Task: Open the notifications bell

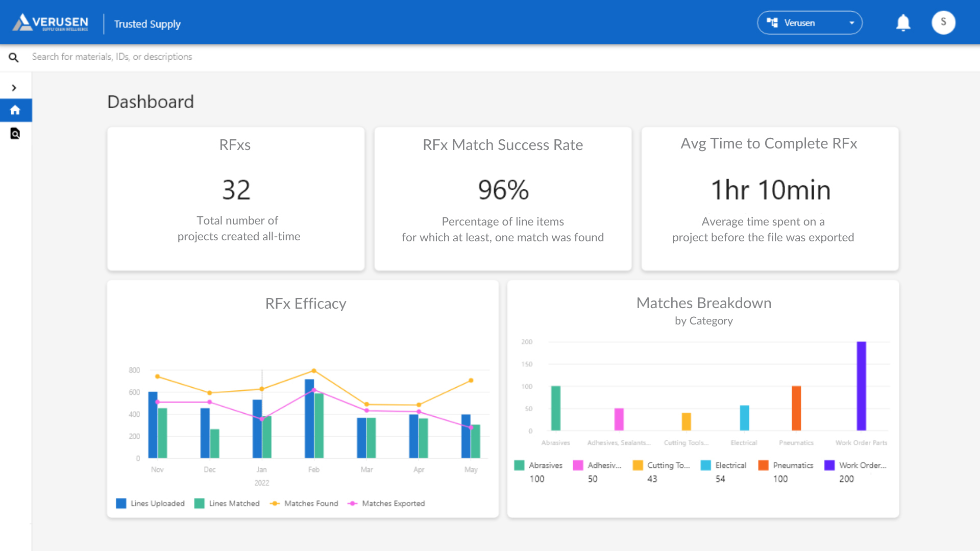Action: [903, 23]
